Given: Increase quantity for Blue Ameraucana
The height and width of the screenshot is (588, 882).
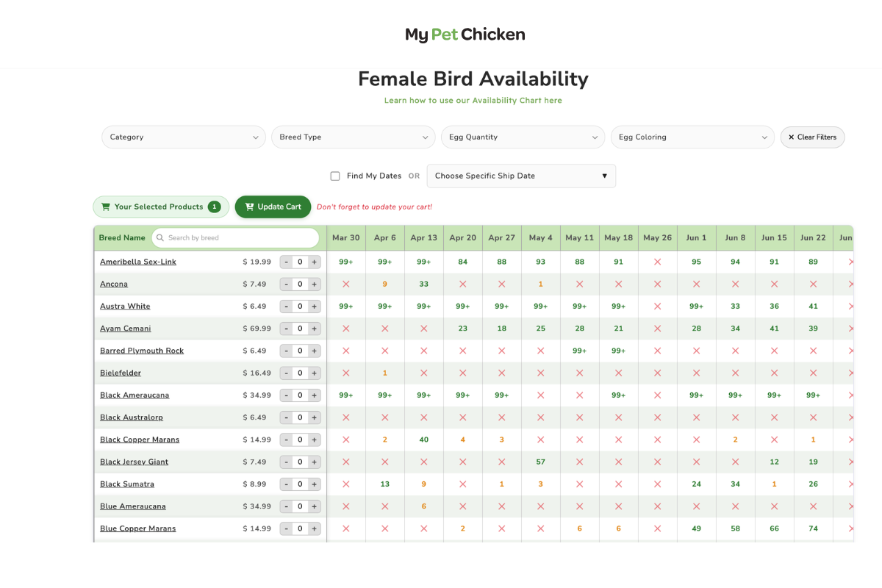Looking at the screenshot, I should (314, 506).
